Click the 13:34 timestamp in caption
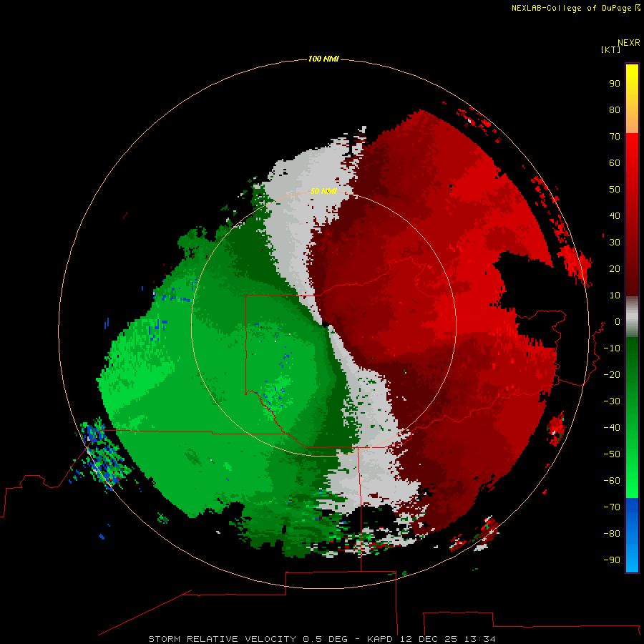644x644 pixels. click(x=479, y=639)
